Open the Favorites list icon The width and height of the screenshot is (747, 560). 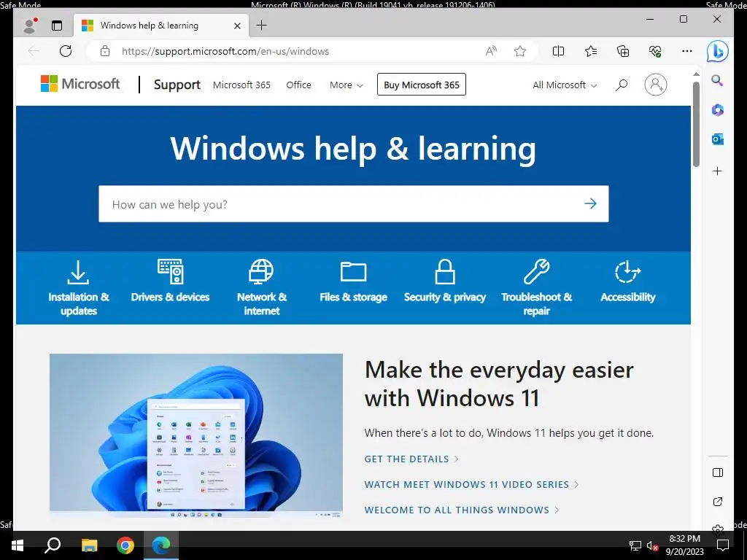point(591,51)
